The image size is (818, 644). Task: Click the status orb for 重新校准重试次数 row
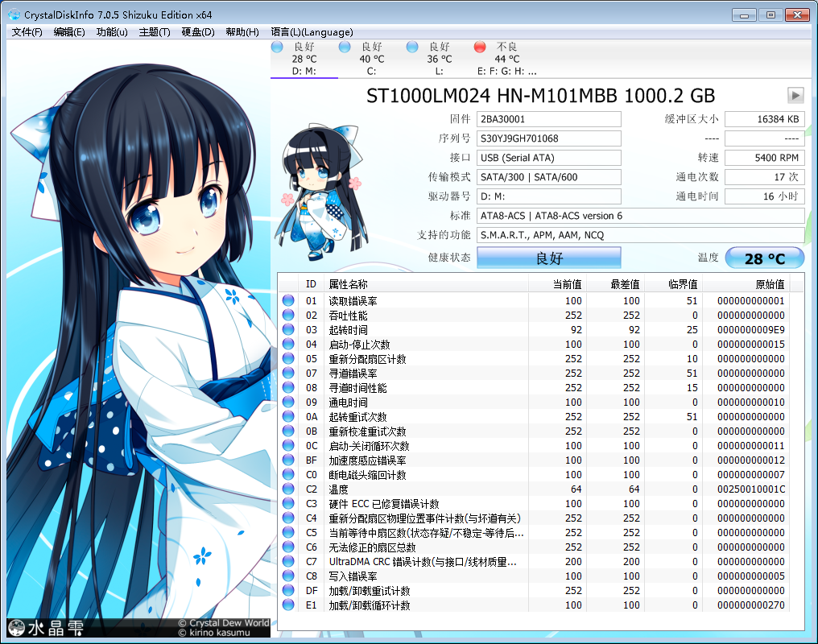tap(288, 431)
